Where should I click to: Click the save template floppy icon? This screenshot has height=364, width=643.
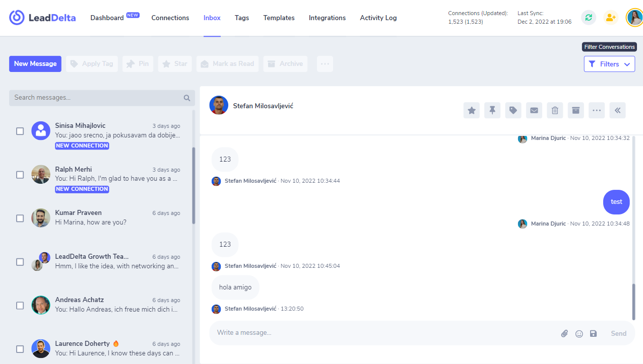(593, 333)
